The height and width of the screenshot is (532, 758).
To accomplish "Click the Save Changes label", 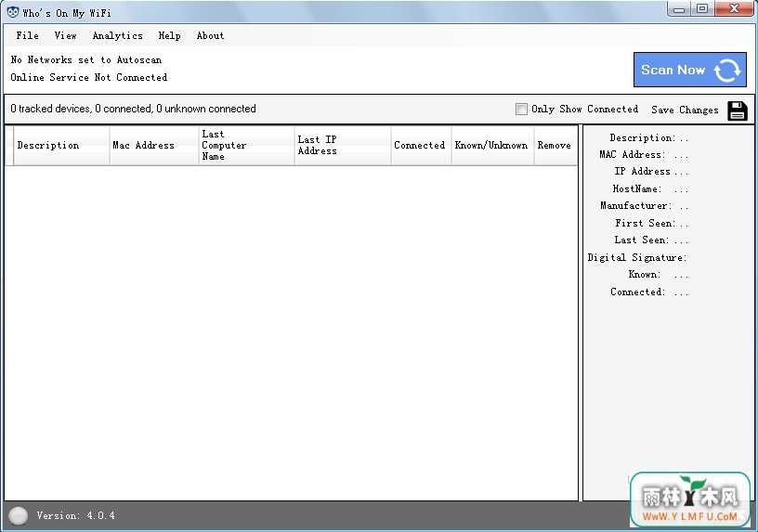I will 685,110.
